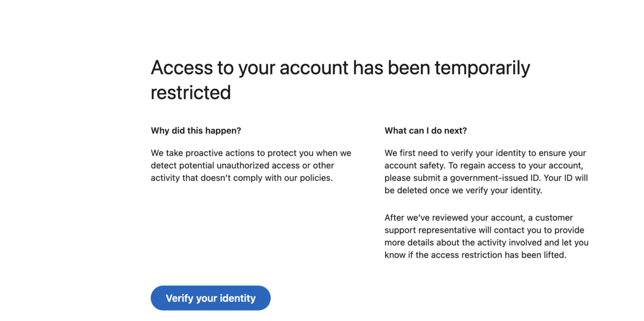This screenshot has height=321, width=644.
Task: Click the word "restricted" in the title
Action: pyautogui.click(x=190, y=92)
